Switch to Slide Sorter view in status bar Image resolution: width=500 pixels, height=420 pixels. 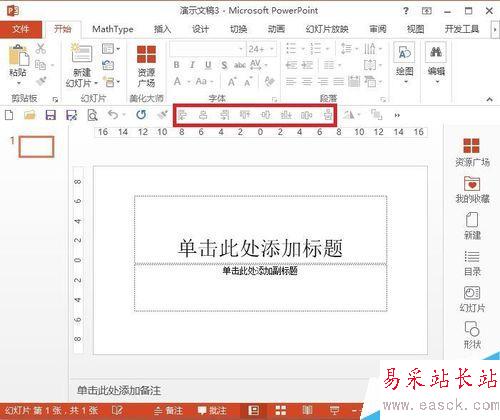pos(280,410)
